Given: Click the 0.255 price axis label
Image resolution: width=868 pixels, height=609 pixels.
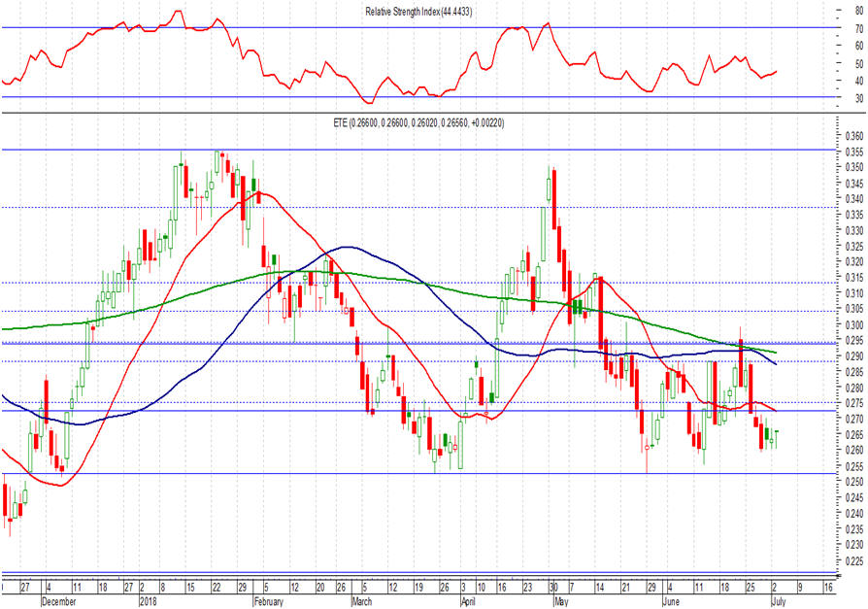Looking at the screenshot, I should coord(854,466).
